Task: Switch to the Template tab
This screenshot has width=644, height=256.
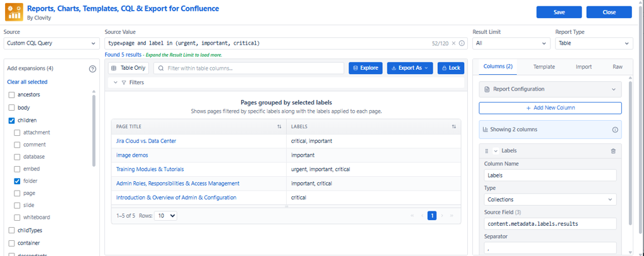Action: 544,67
